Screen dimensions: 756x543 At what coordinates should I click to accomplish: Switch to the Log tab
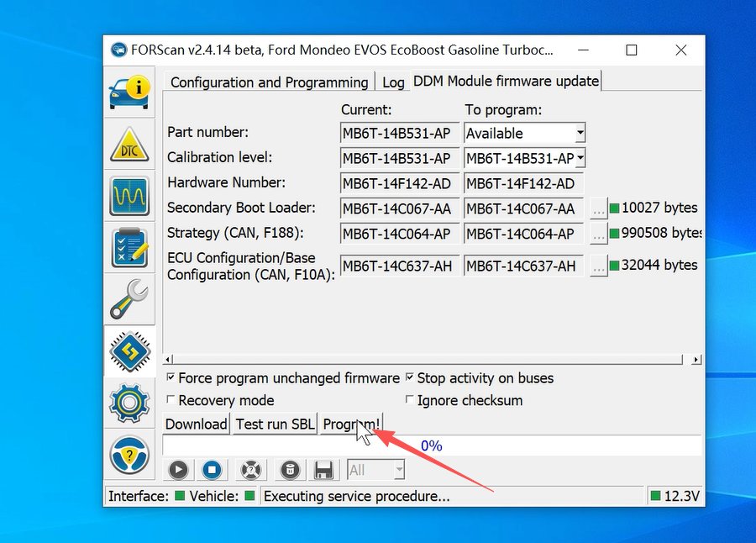point(393,82)
